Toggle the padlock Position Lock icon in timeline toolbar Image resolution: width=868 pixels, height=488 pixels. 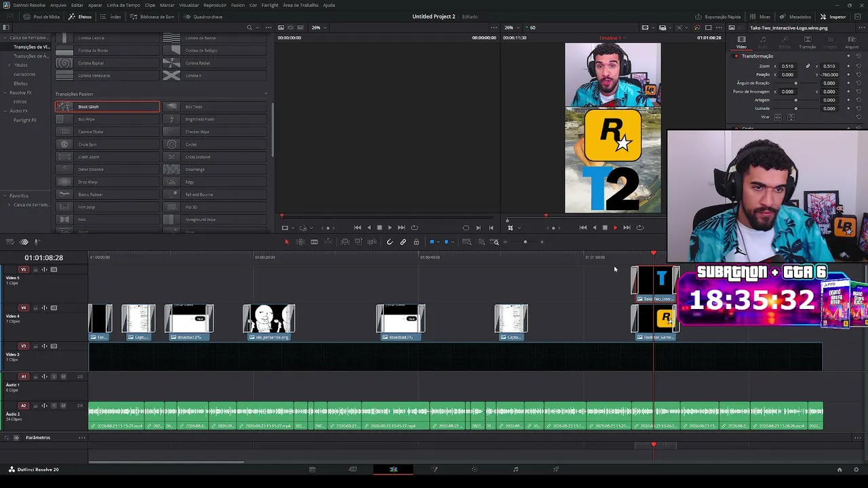coord(416,242)
